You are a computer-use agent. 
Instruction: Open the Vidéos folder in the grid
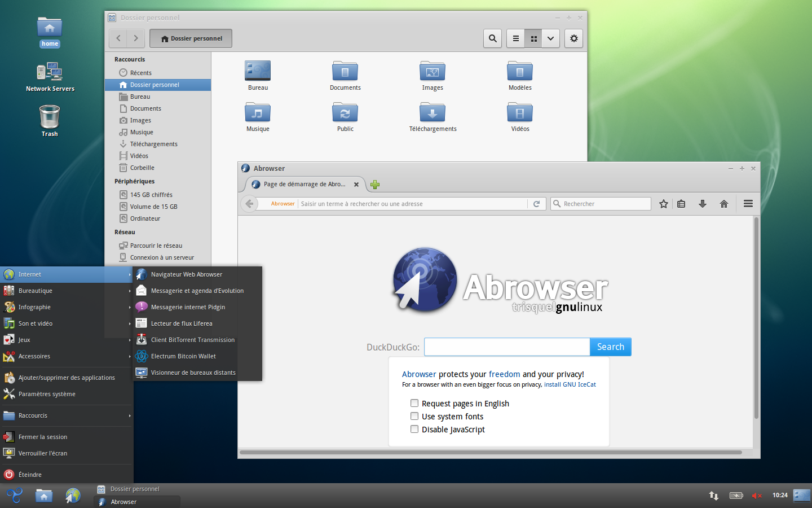pos(520,117)
